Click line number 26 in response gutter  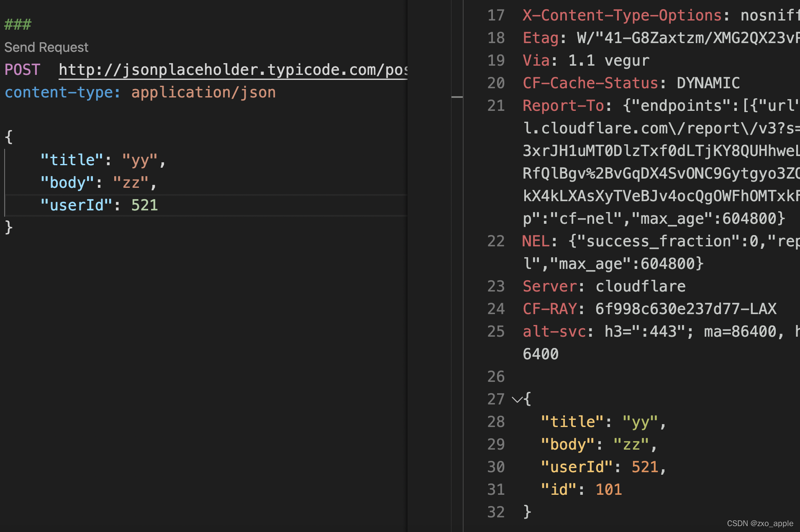tap(496, 377)
